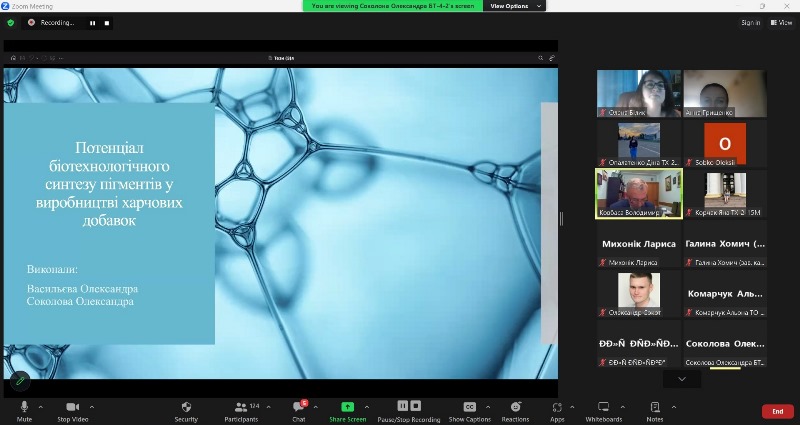The height and width of the screenshot is (425, 800).
Task: Click the slide title text block
Action: coord(109,184)
